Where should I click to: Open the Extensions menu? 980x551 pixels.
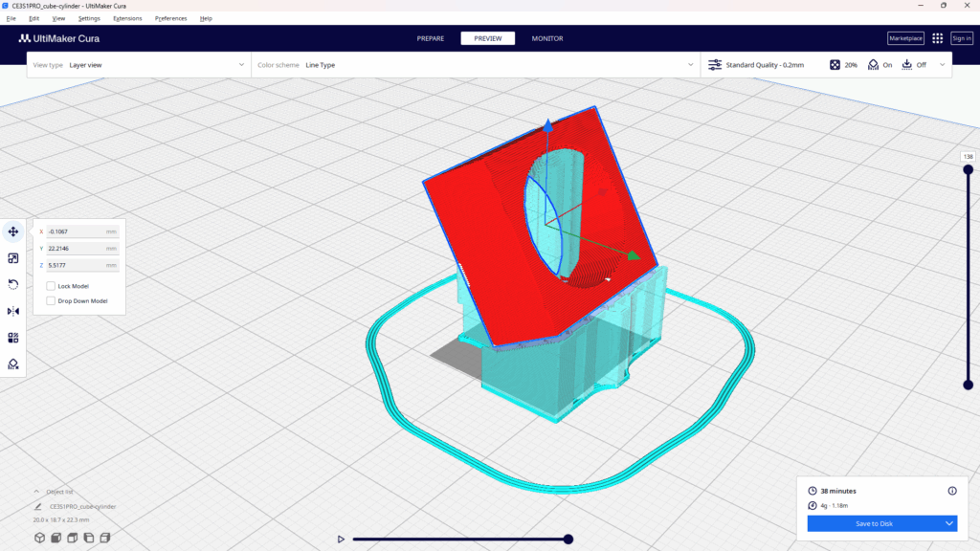pos(127,18)
